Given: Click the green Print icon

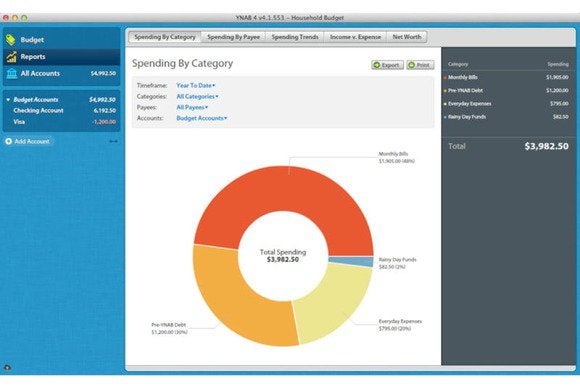Looking at the screenshot, I should pos(411,65).
